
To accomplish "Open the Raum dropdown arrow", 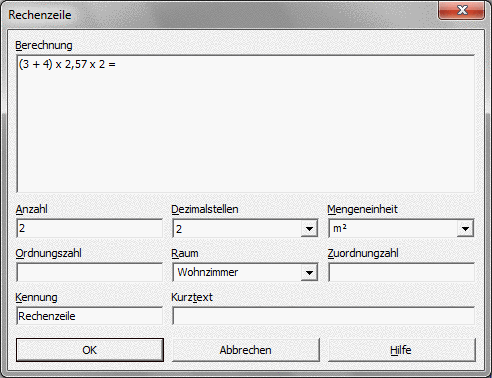I will [309, 273].
